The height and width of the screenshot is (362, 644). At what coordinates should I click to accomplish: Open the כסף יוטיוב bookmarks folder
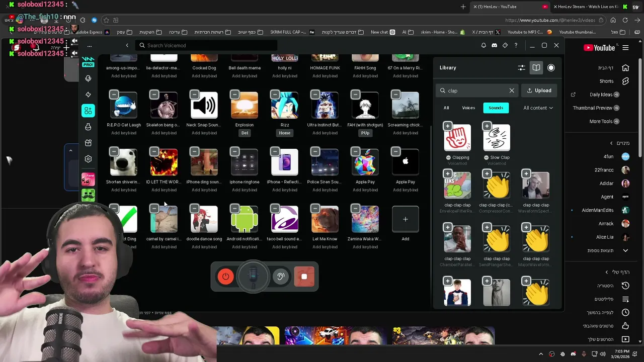click(251, 32)
